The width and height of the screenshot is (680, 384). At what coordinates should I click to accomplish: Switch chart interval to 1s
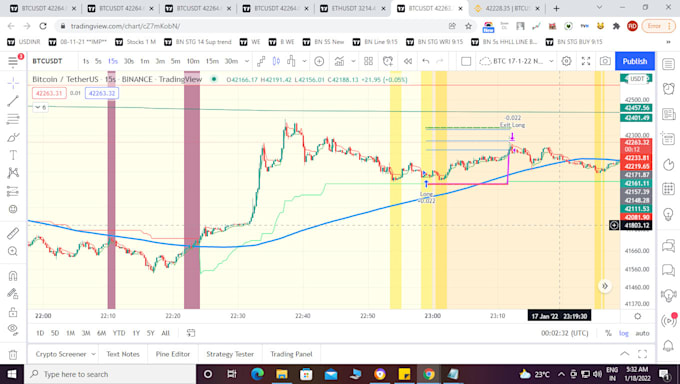pos(86,61)
